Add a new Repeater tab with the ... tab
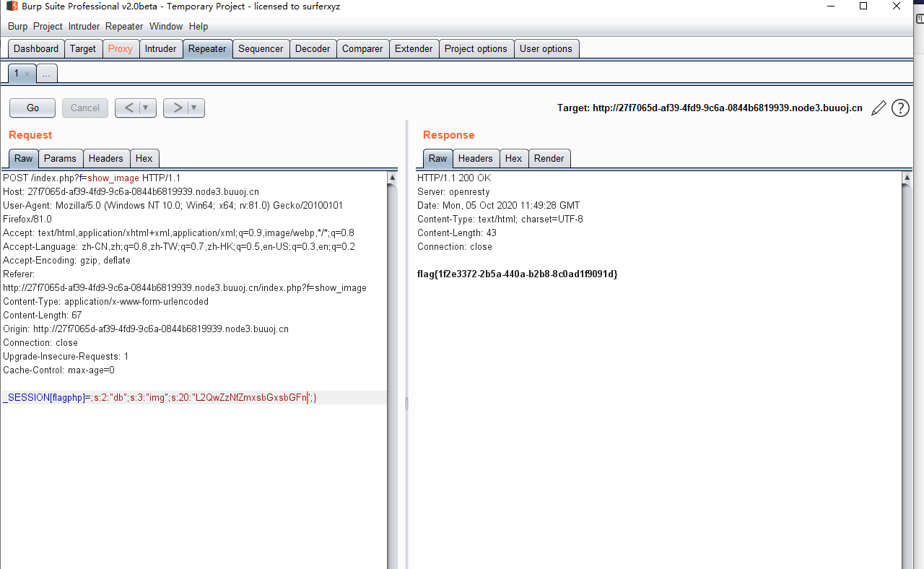This screenshot has width=924, height=569. point(46,74)
